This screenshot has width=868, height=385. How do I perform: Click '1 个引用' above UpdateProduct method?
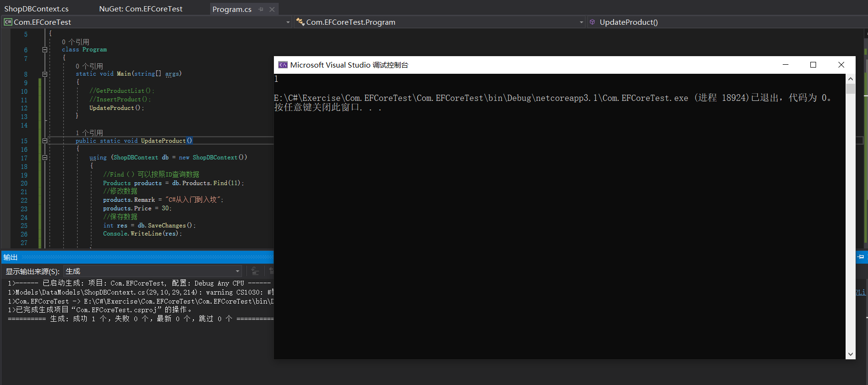pos(89,133)
